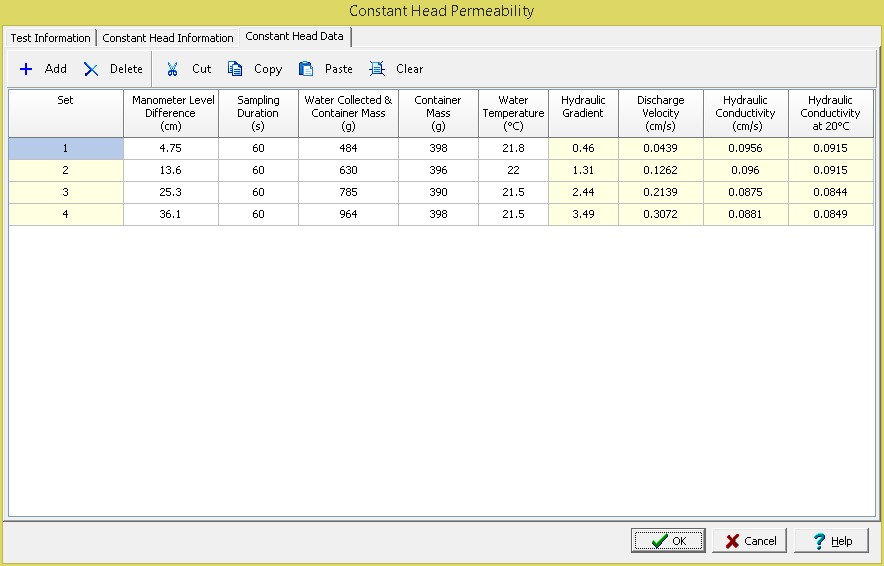Click water temperature cell 21.8

tap(513, 148)
